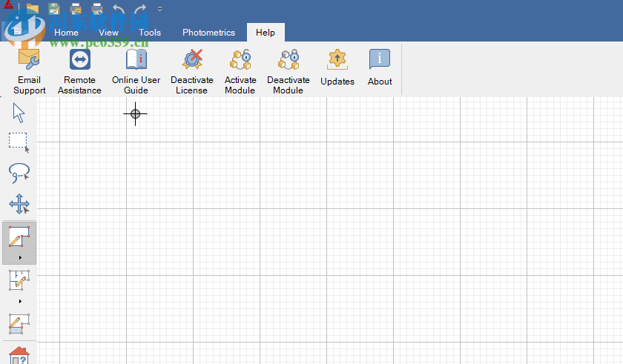The height and width of the screenshot is (364, 623).
Task: Switch to the Photometrics tab
Action: pyautogui.click(x=208, y=33)
